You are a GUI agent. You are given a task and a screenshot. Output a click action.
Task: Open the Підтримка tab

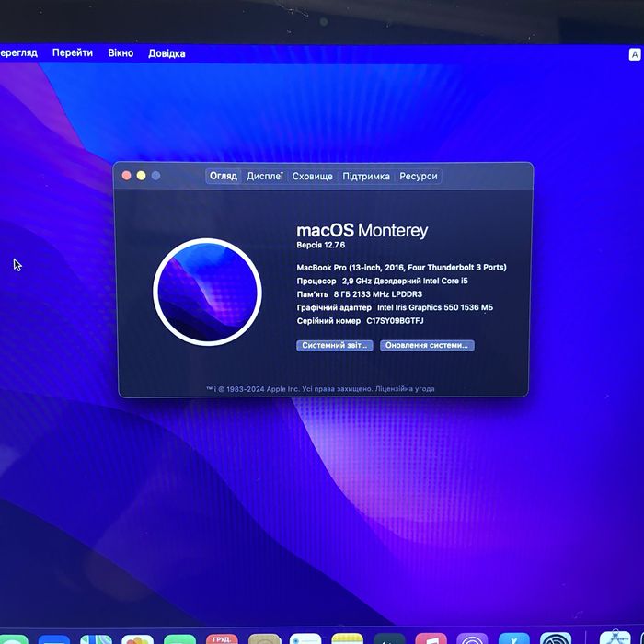pyautogui.click(x=366, y=177)
